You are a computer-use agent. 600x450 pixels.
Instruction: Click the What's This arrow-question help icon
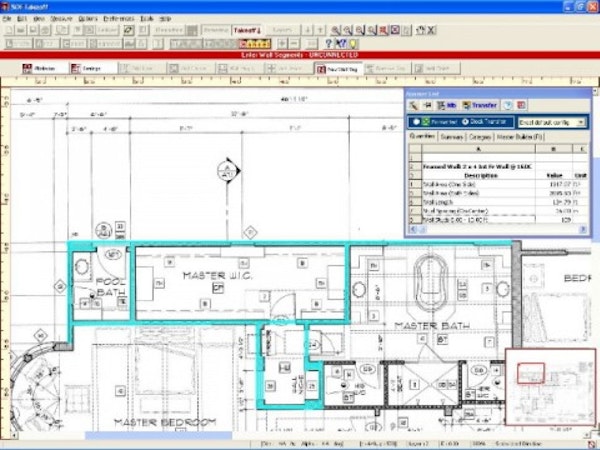point(341,43)
